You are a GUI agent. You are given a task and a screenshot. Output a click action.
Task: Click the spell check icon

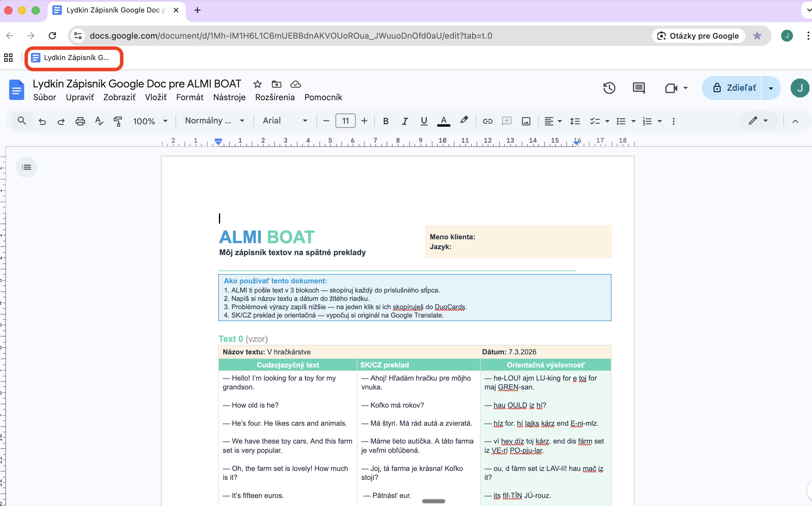pos(99,121)
